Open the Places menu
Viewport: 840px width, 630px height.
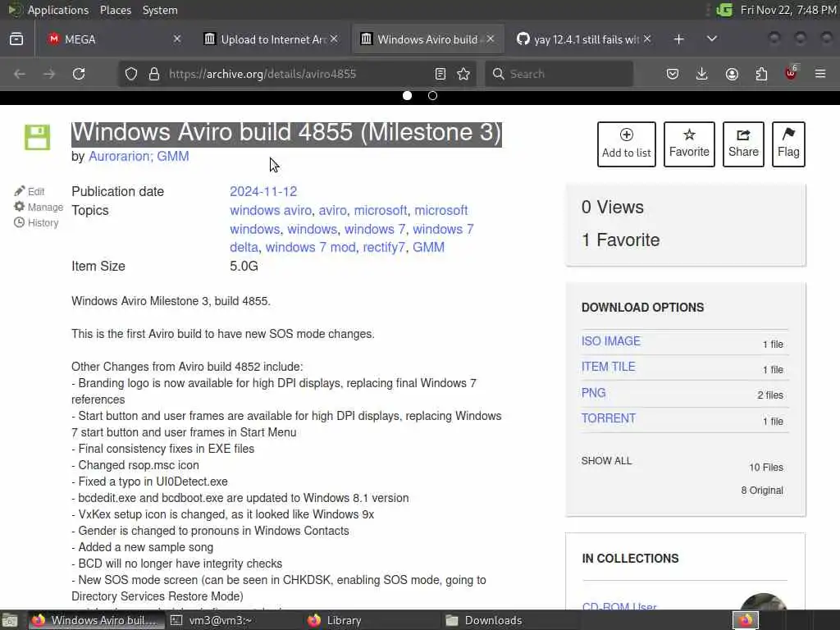tap(115, 10)
